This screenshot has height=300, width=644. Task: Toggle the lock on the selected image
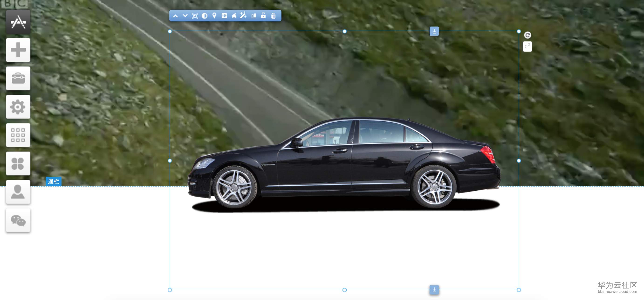pyautogui.click(x=263, y=16)
